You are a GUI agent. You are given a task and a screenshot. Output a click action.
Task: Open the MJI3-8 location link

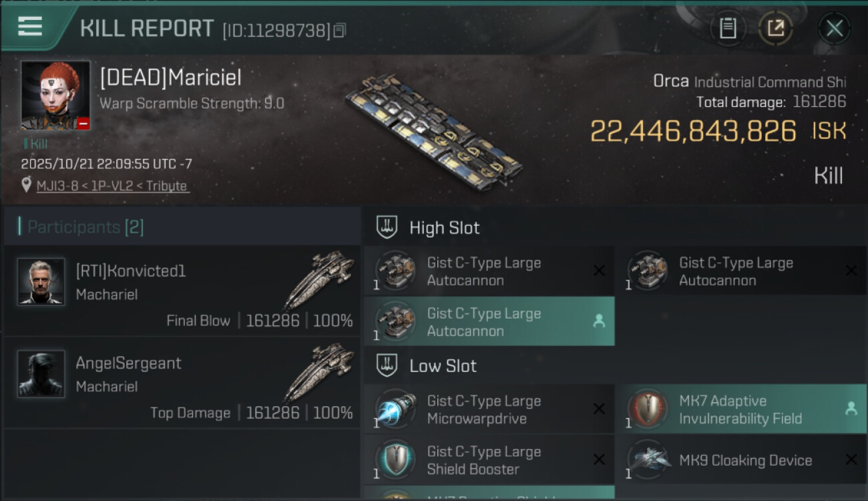coord(112,186)
